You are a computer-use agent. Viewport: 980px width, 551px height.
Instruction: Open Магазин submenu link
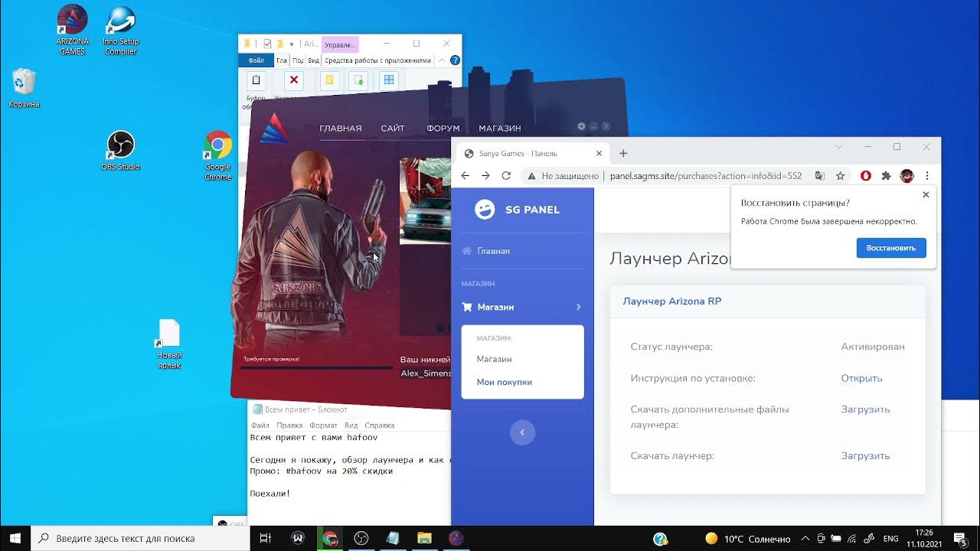494,359
